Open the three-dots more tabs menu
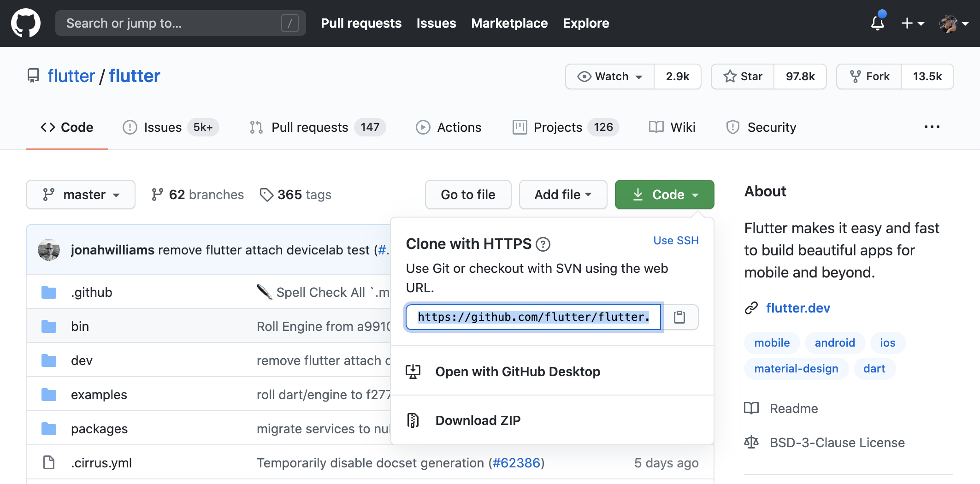Image resolution: width=980 pixels, height=484 pixels. (932, 127)
